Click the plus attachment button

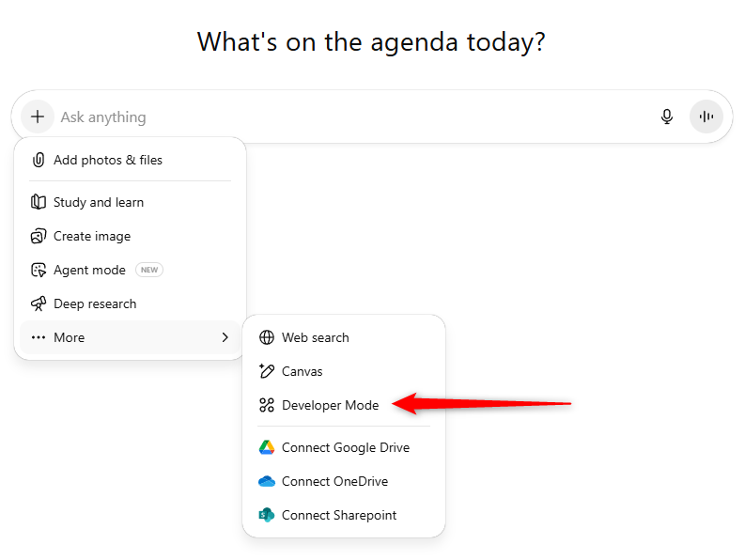[37, 117]
